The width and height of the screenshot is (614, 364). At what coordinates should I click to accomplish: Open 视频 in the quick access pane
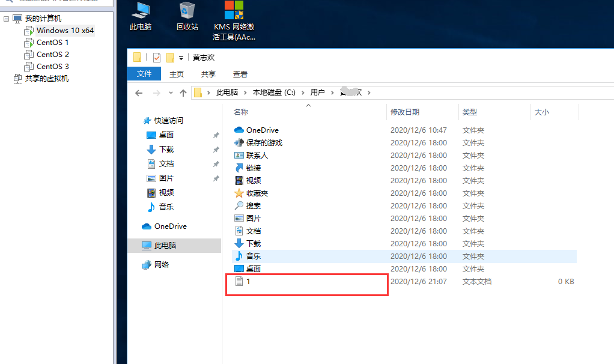tap(166, 193)
